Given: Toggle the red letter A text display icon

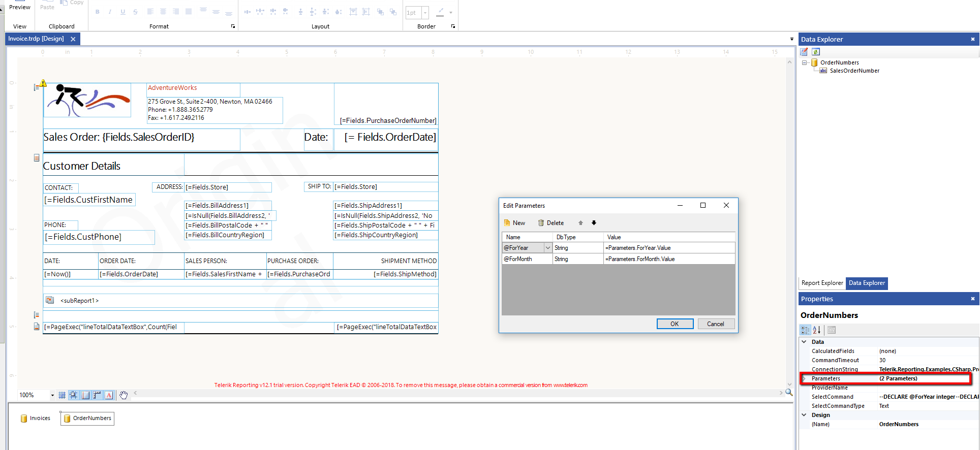Looking at the screenshot, I should click(109, 395).
